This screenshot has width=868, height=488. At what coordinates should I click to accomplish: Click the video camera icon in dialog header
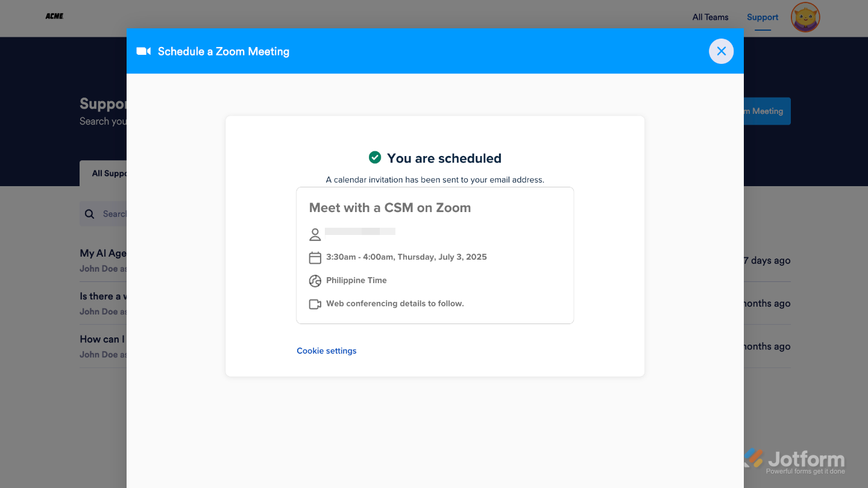click(x=143, y=51)
